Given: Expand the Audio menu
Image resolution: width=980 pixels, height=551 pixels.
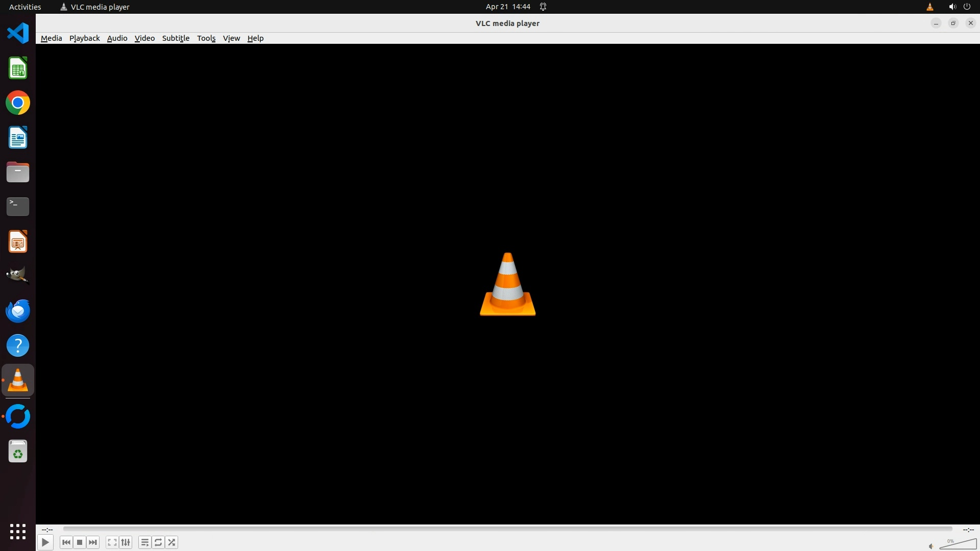Looking at the screenshot, I should 117,38.
